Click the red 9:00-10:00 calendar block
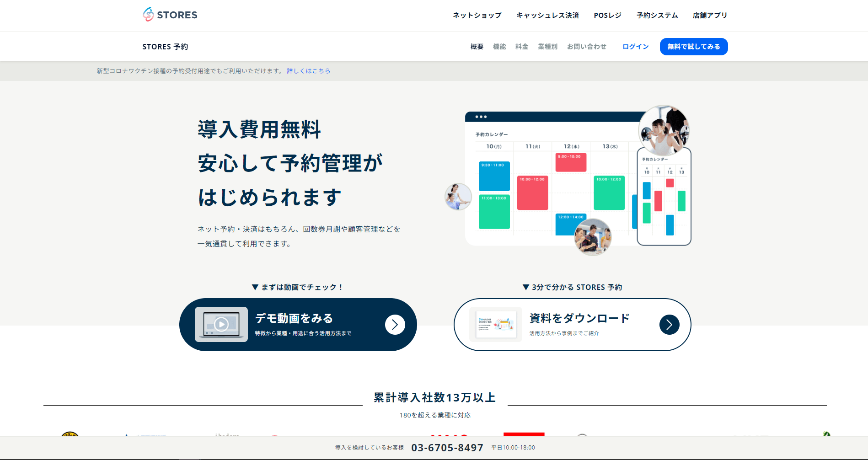Screen dimensions: 868x460 pos(571,162)
